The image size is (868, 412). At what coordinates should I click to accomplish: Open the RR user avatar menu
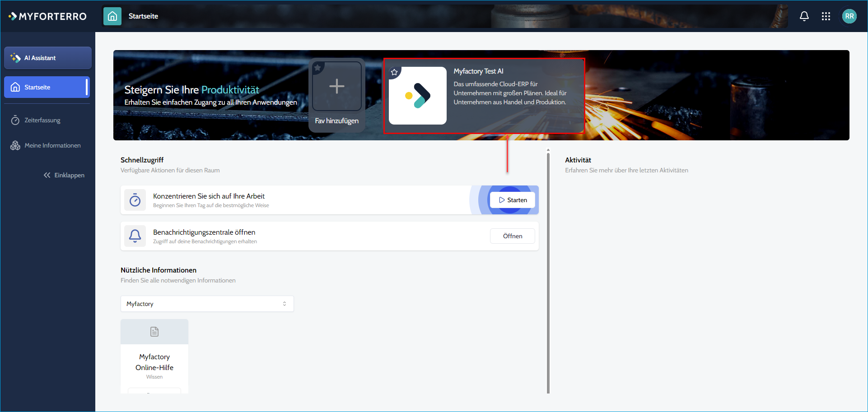pyautogui.click(x=849, y=16)
